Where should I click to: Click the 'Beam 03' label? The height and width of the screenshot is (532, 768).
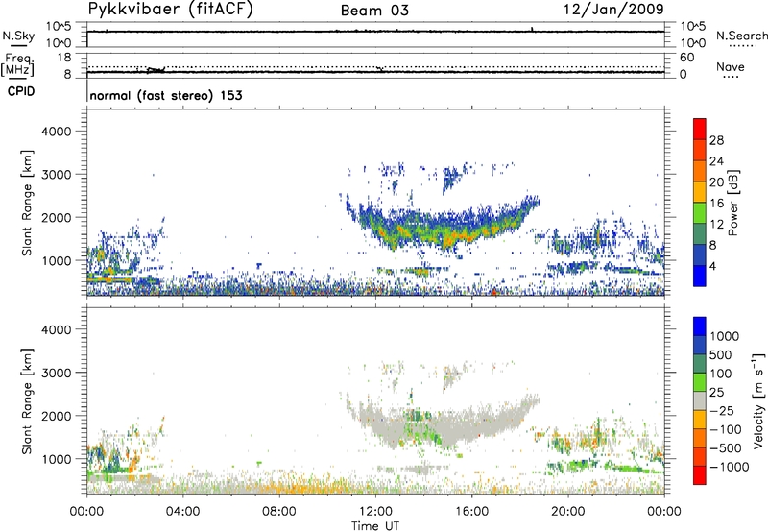tap(374, 11)
